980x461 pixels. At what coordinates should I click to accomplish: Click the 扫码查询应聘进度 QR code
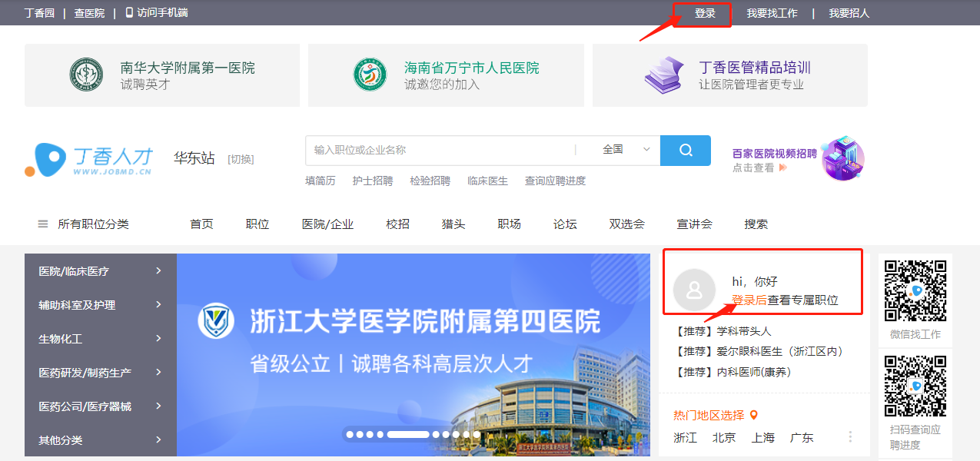tap(915, 386)
